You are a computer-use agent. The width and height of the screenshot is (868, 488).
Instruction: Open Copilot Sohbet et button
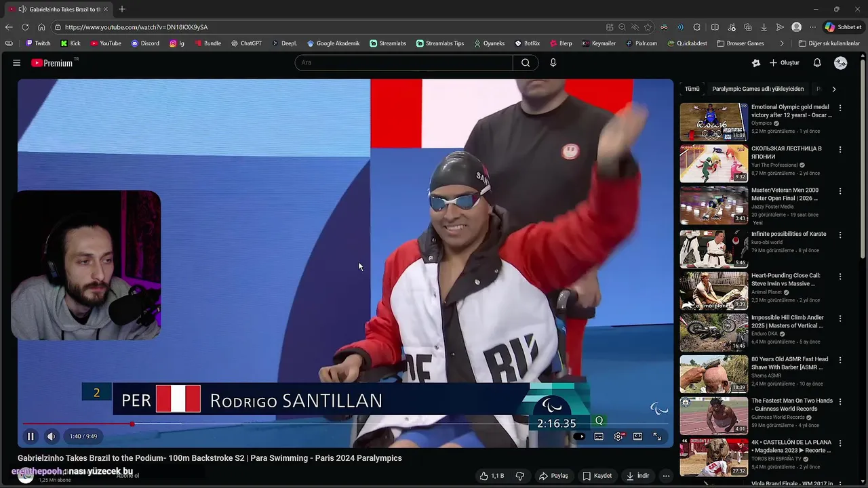(843, 27)
